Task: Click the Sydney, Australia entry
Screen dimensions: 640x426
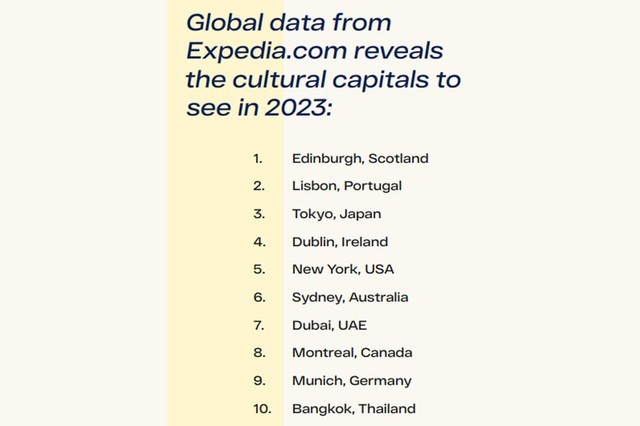Action: click(350, 297)
